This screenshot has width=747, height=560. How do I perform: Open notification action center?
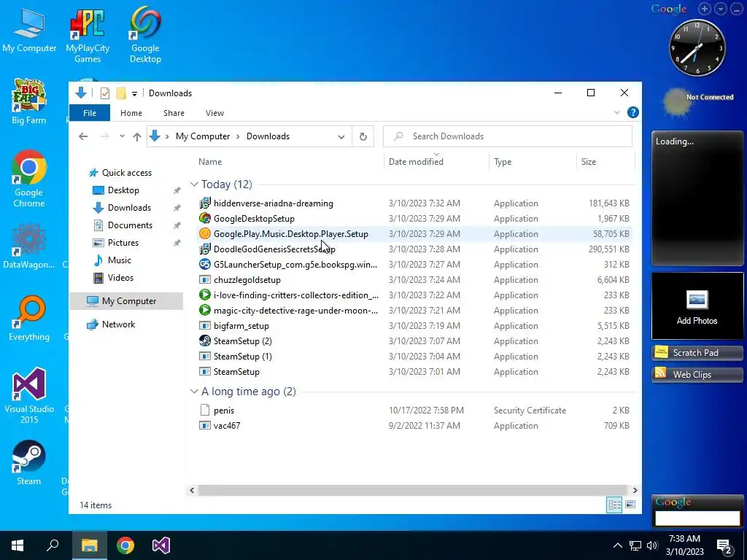tap(724, 546)
